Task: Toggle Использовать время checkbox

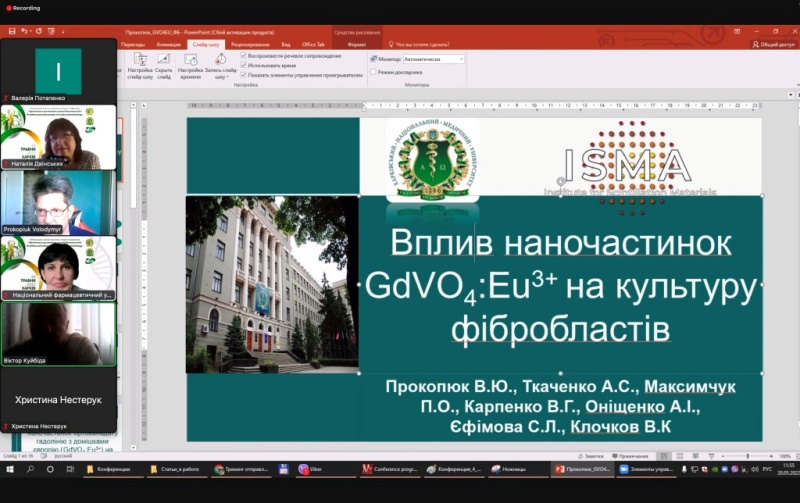Action: pyautogui.click(x=243, y=65)
